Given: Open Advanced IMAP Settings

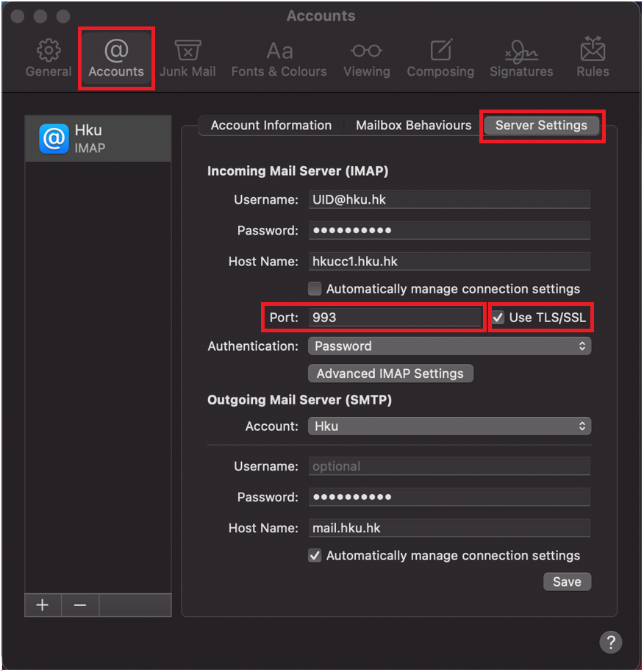Looking at the screenshot, I should pyautogui.click(x=390, y=373).
